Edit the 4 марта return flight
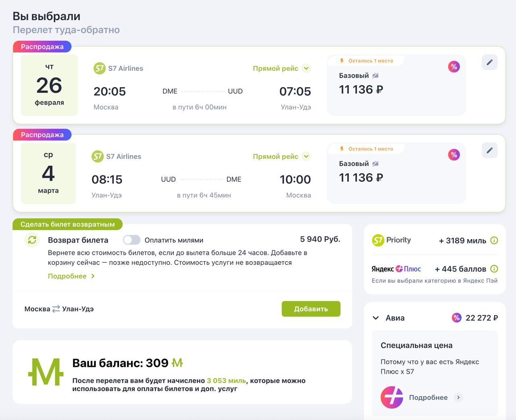This screenshot has width=516, height=420. coord(489,150)
